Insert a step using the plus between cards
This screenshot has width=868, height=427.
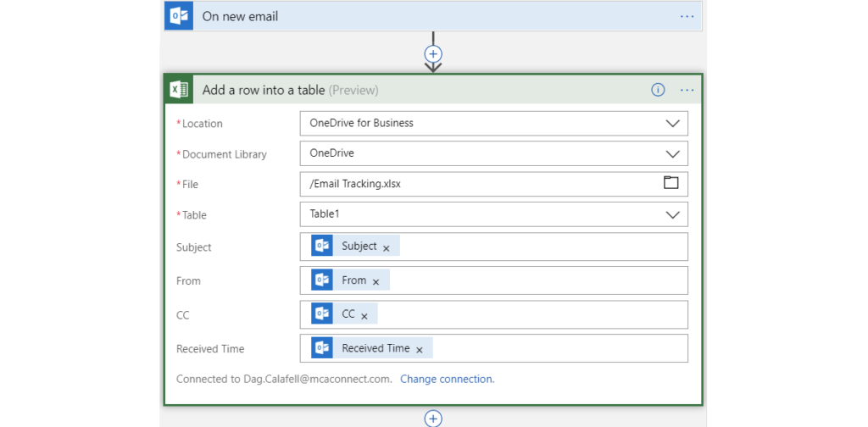(x=433, y=53)
